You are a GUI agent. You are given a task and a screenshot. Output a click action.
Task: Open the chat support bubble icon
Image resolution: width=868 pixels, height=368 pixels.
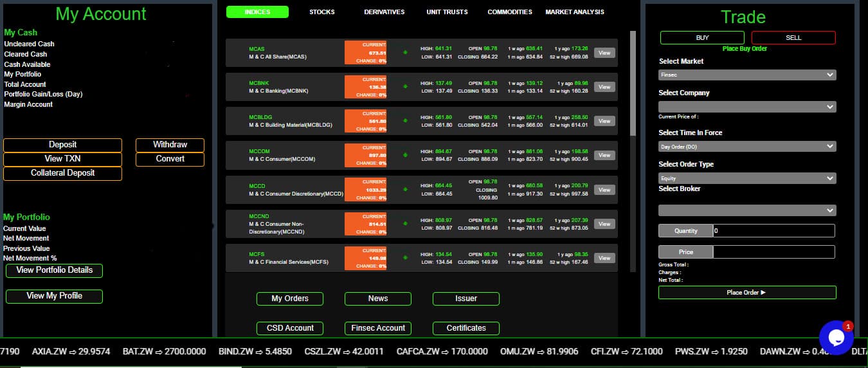tap(836, 337)
